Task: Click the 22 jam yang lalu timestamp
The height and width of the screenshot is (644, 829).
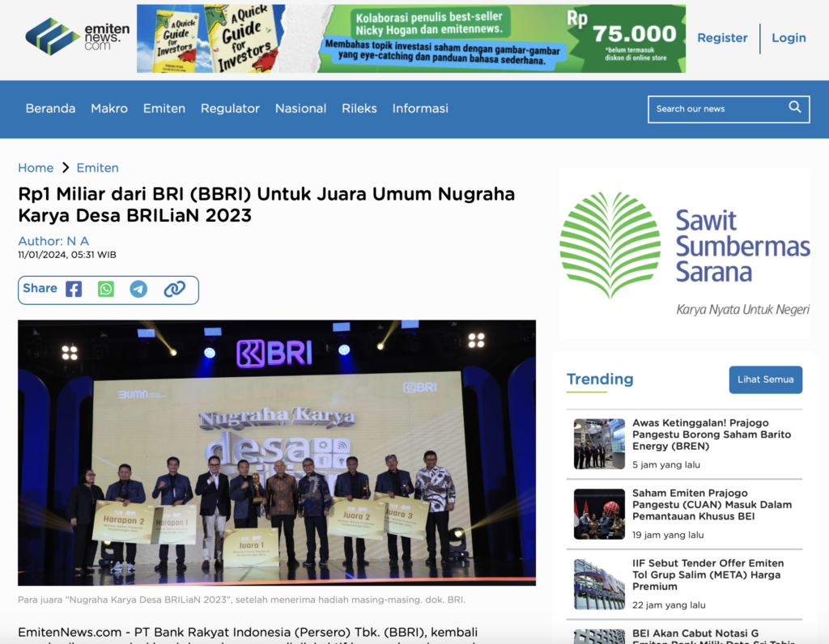Action: coord(669,605)
